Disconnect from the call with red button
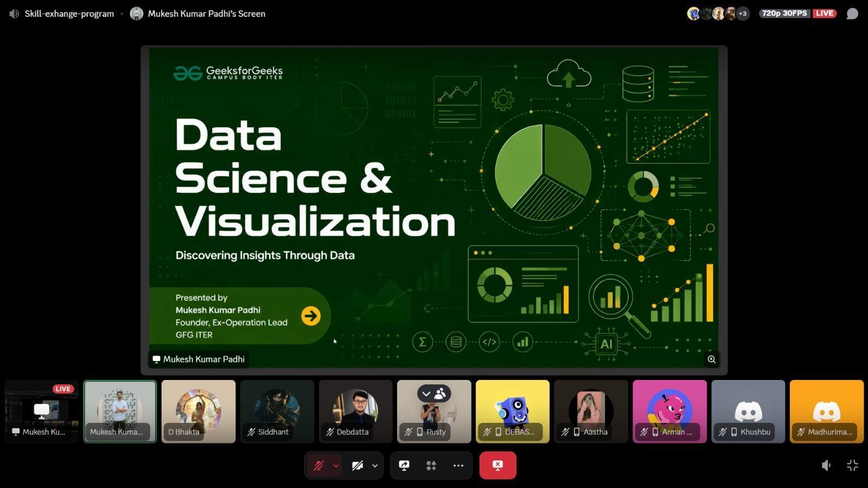 [x=497, y=465]
